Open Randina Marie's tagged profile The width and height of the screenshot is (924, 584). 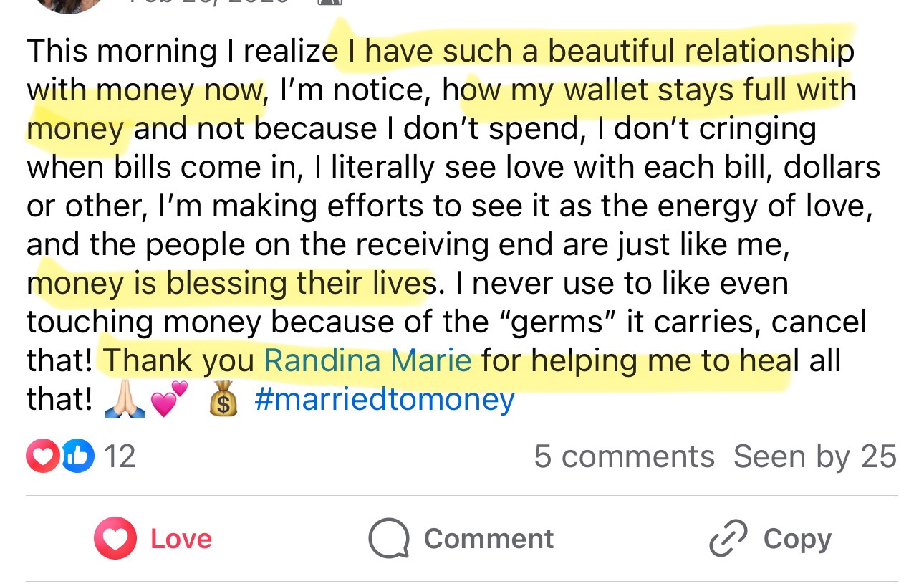[x=367, y=360]
